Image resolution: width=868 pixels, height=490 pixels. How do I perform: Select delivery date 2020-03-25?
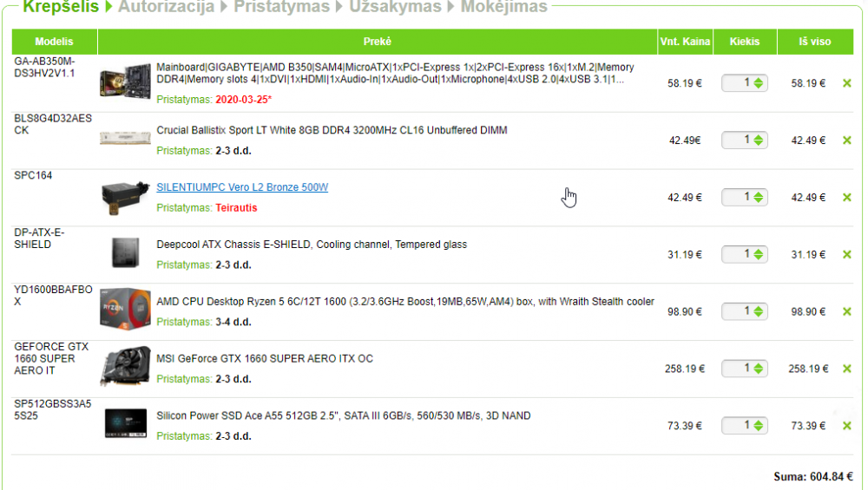(244, 100)
